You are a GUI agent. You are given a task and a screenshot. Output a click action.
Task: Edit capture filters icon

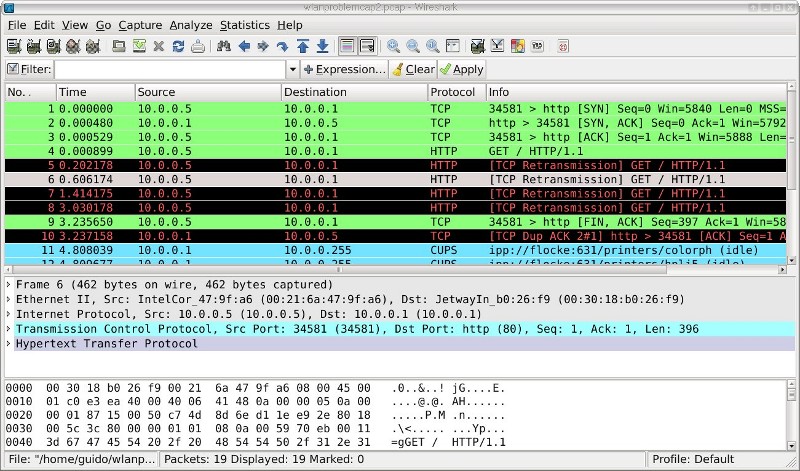478,46
